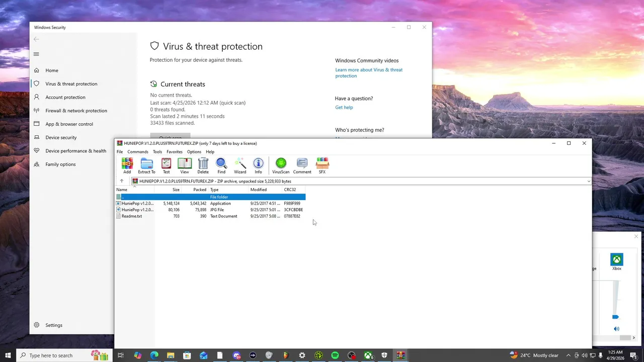The width and height of the screenshot is (644, 362).
Task: Click the Info toolbar icon
Action: pyautogui.click(x=258, y=166)
